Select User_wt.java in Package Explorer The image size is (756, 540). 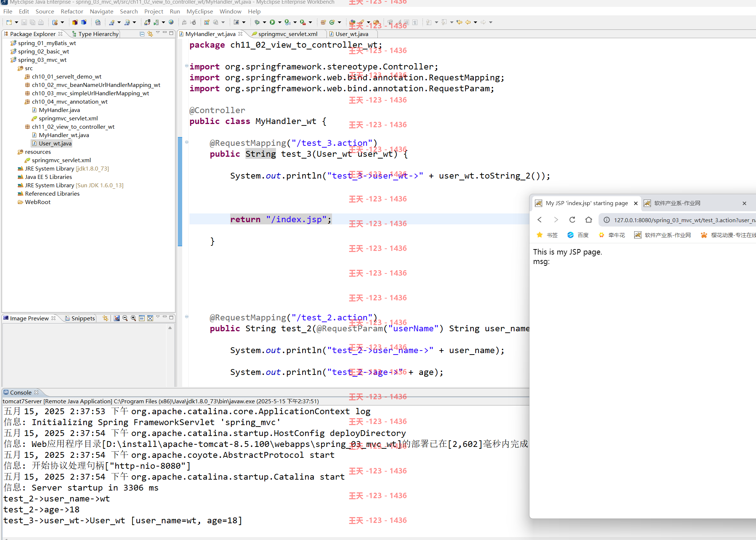click(x=55, y=144)
